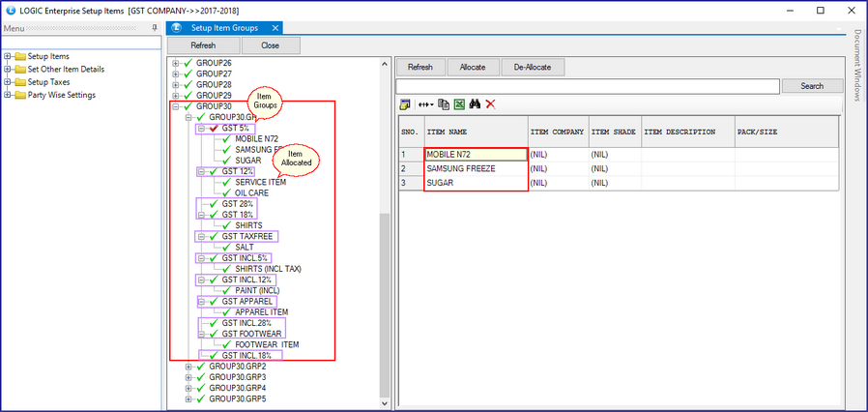868x412 pixels.
Task: Click the red check mark beside GST 5%
Action: [214, 128]
